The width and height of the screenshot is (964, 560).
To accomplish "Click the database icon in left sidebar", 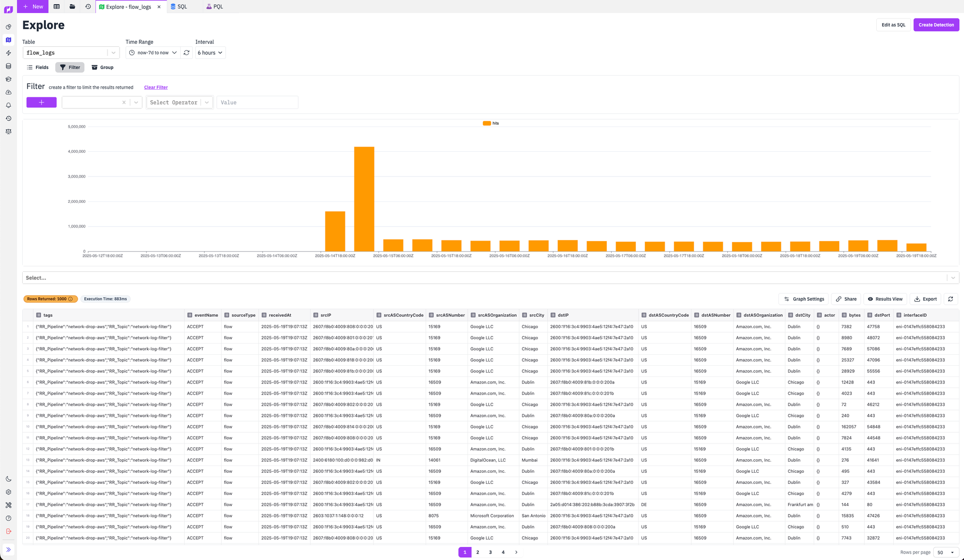I will click(8, 66).
